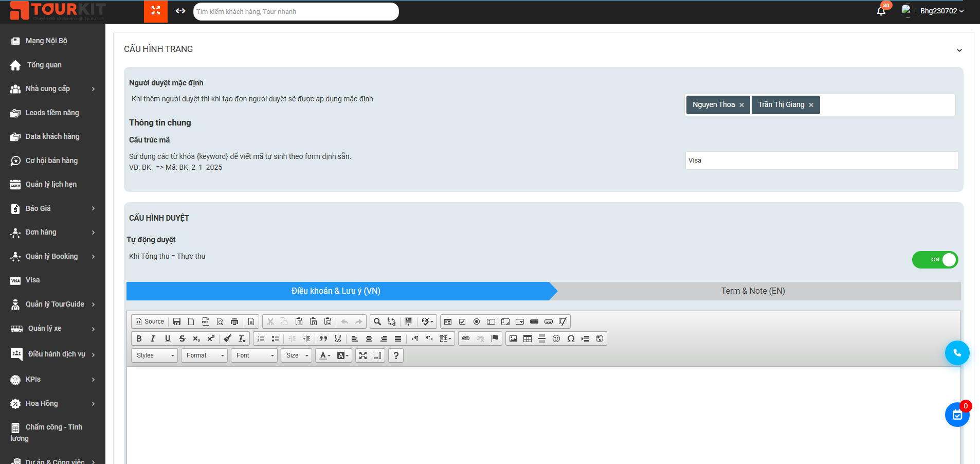Insert a bulleted list
Image resolution: width=980 pixels, height=464 pixels.
click(275, 338)
